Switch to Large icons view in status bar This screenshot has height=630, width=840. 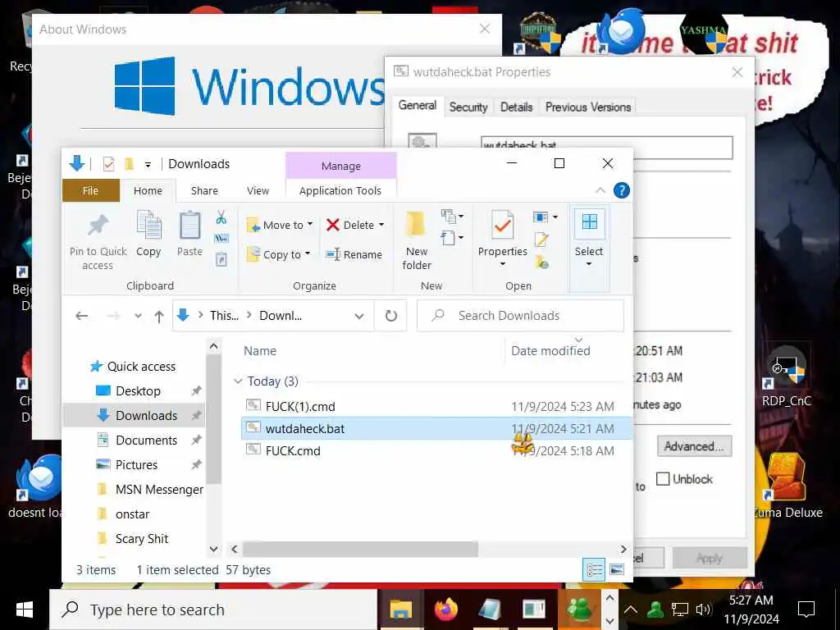[x=617, y=570]
